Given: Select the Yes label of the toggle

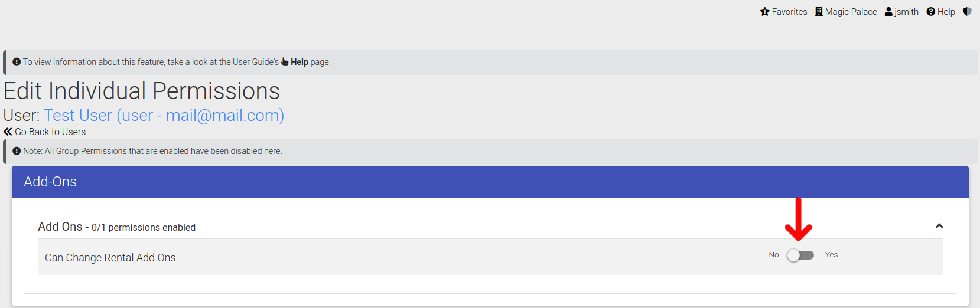Looking at the screenshot, I should click(831, 255).
